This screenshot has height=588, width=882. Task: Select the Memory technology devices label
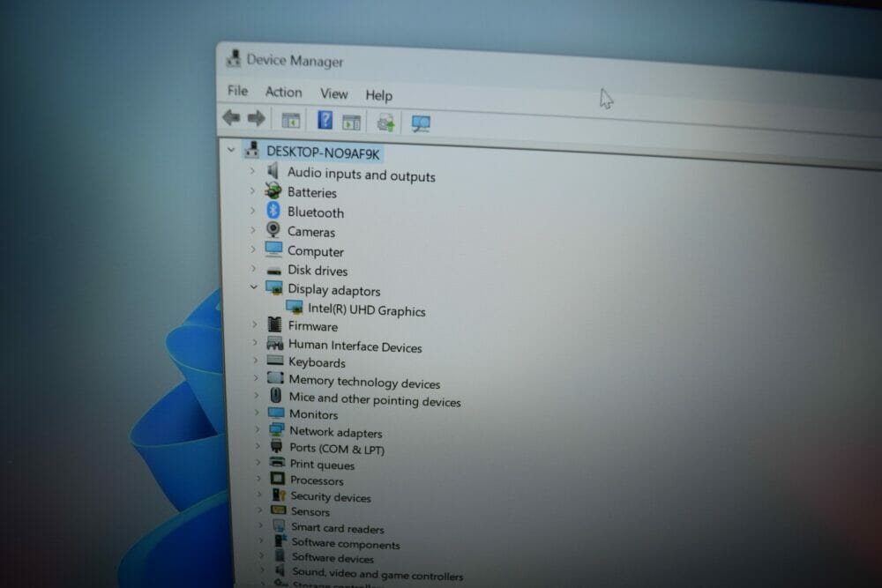click(x=364, y=382)
